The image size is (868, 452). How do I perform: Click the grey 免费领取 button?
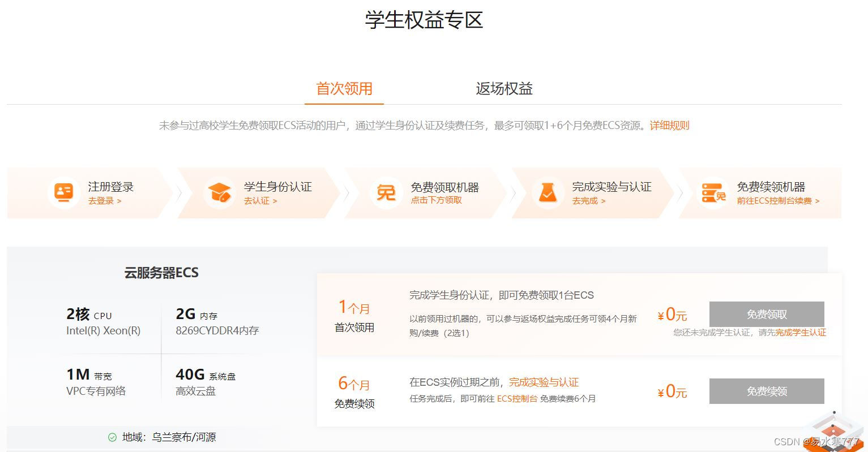coord(767,314)
